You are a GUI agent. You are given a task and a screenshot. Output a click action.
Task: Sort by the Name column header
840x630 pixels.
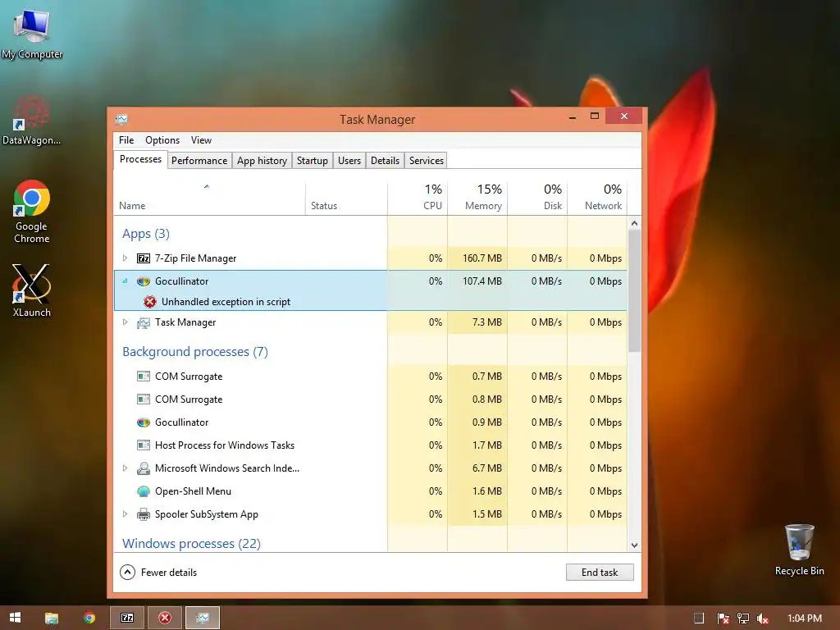(209, 199)
